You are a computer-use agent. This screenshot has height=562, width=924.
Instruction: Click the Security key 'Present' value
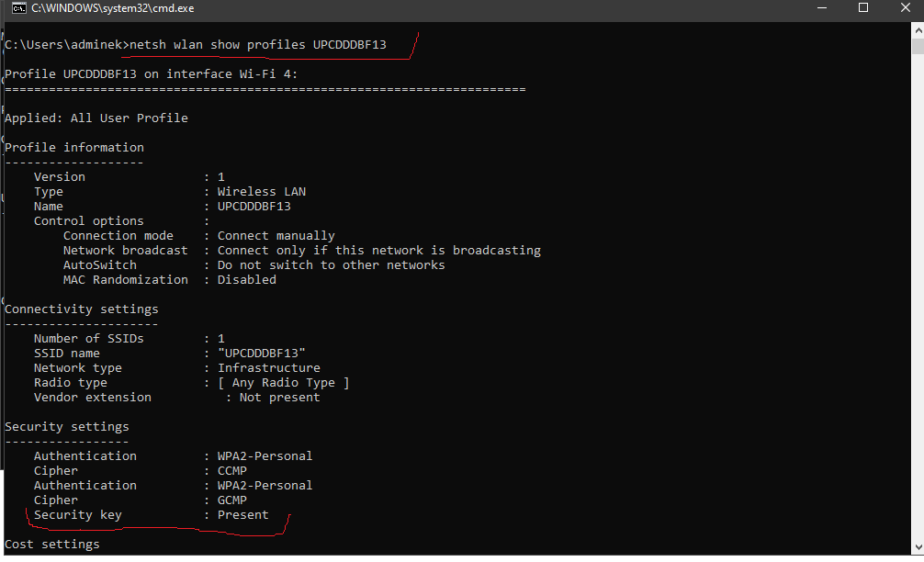243,514
